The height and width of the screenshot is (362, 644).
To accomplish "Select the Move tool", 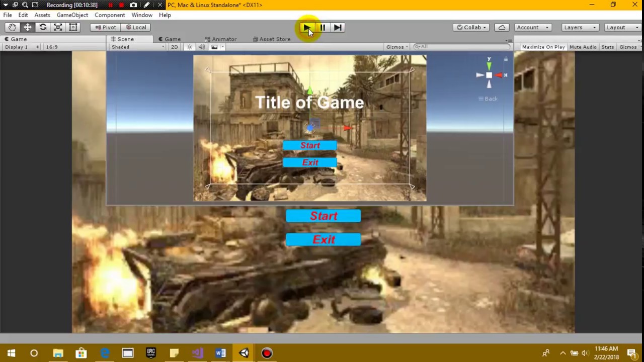I will coord(28,27).
